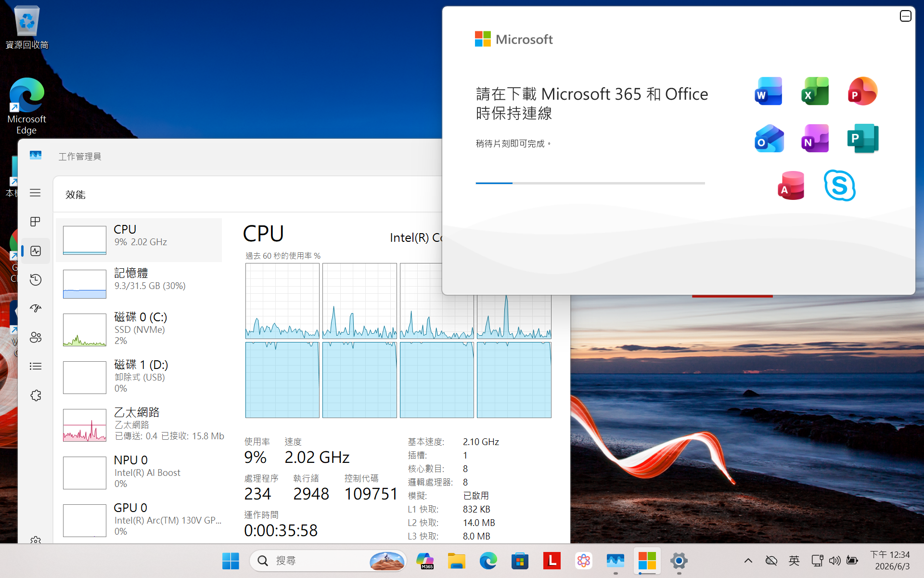Open the colorful flower app on taskbar
This screenshot has height=578, width=924.
[x=583, y=561]
